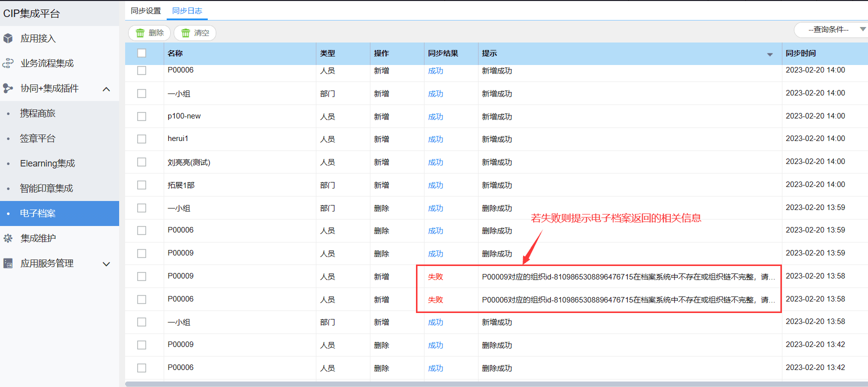Switch to the 同步设置 tab
The width and height of the screenshot is (868, 387).
146,10
